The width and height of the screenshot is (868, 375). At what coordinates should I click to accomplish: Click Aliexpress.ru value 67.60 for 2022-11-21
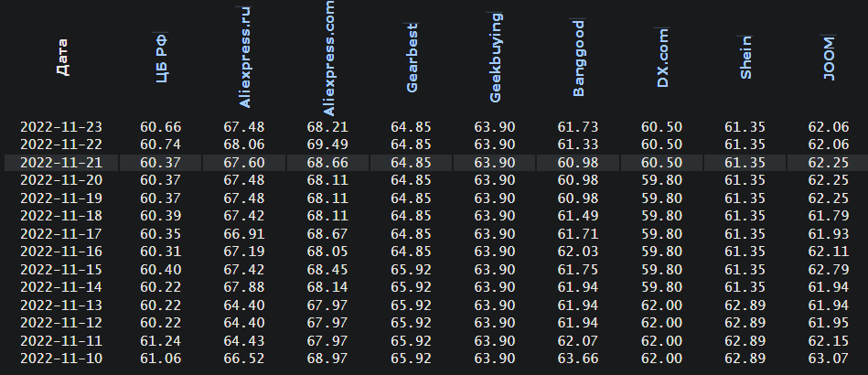pos(244,163)
